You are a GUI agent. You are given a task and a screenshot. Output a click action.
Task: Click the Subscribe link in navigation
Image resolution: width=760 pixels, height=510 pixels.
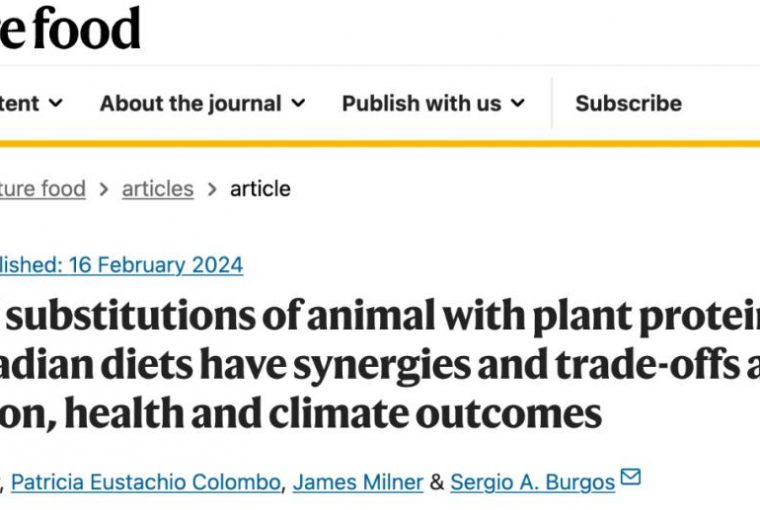coord(628,103)
